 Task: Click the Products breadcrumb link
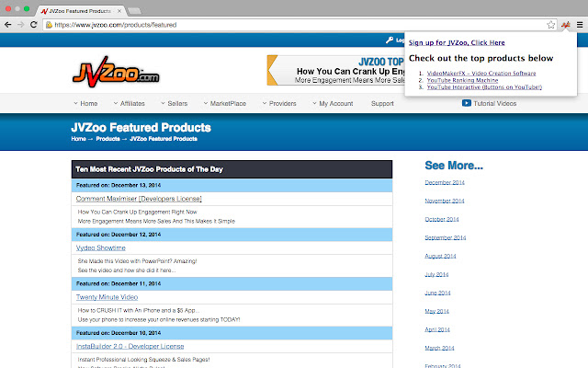[x=108, y=139]
